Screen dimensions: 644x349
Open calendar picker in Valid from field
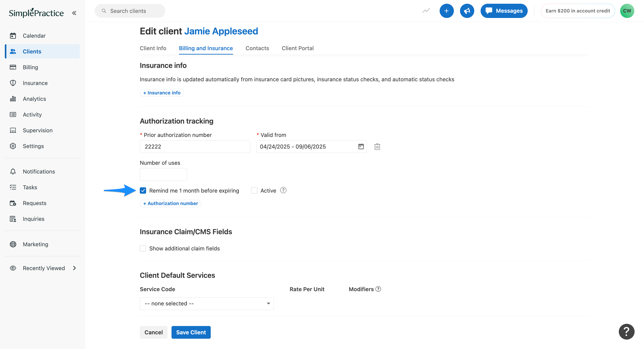pyautogui.click(x=361, y=147)
